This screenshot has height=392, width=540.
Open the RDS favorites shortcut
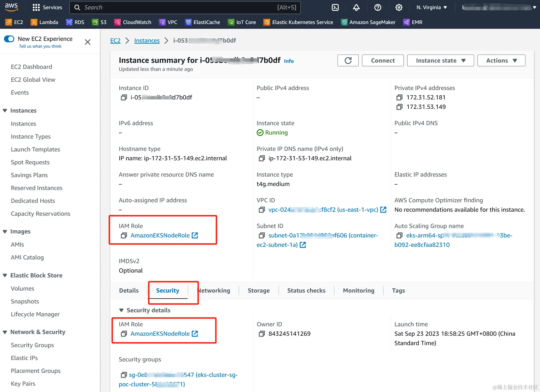point(75,22)
